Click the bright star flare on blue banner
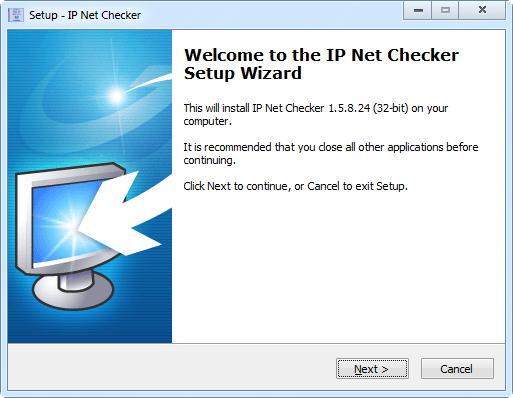The width and height of the screenshot is (513, 398). [117, 96]
